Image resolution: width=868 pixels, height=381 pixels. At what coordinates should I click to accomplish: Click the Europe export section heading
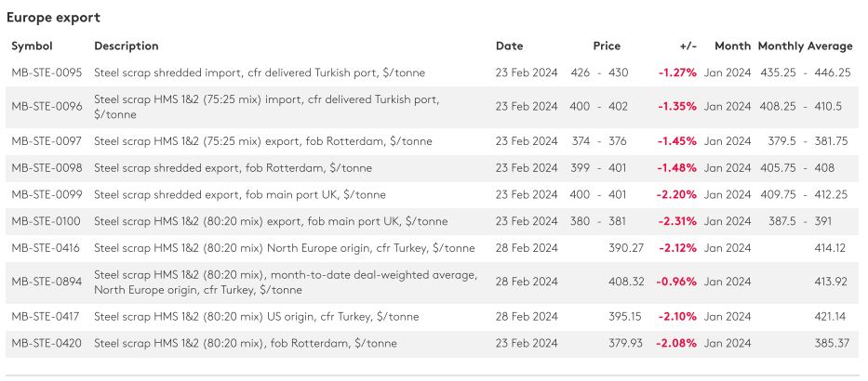click(x=53, y=18)
